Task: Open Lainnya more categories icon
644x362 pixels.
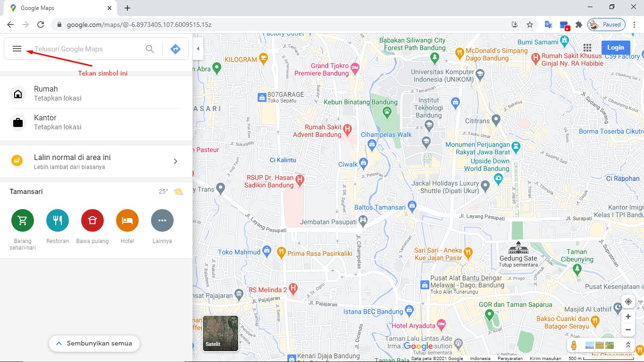Action: 162,220
